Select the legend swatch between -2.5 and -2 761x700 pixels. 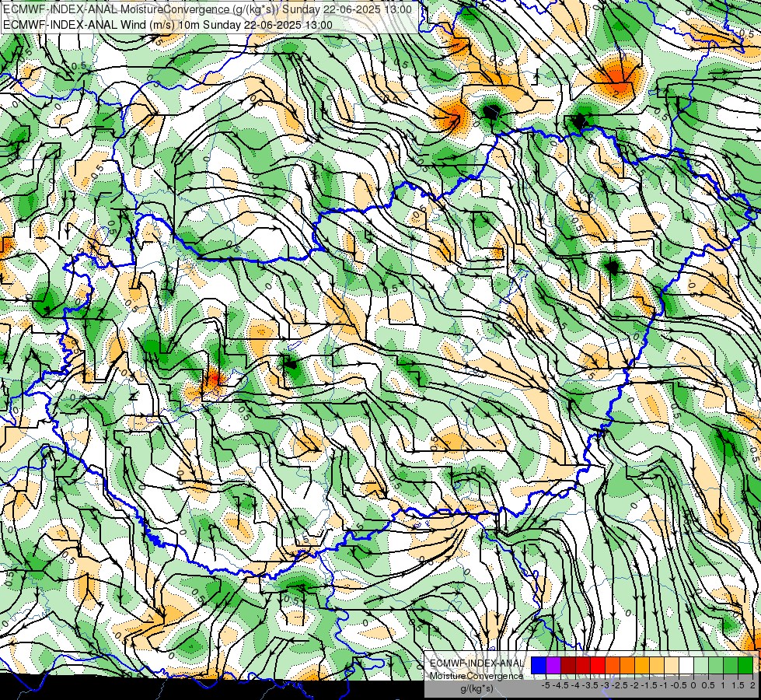(627, 666)
